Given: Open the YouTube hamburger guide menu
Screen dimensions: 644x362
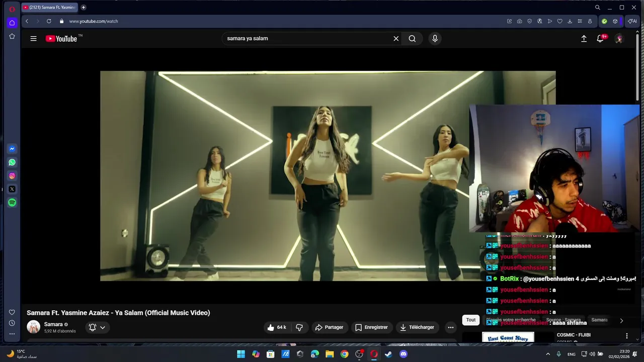Looking at the screenshot, I should 33,39.
